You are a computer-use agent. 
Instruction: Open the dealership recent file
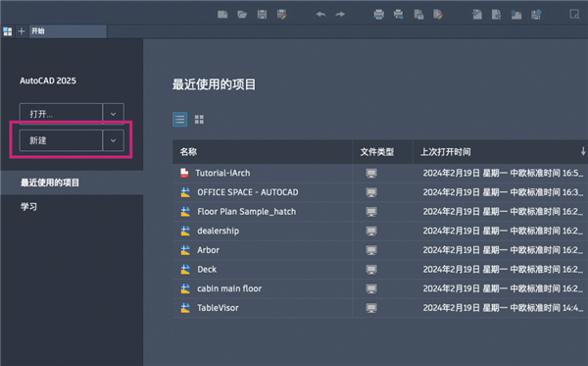pyautogui.click(x=218, y=231)
